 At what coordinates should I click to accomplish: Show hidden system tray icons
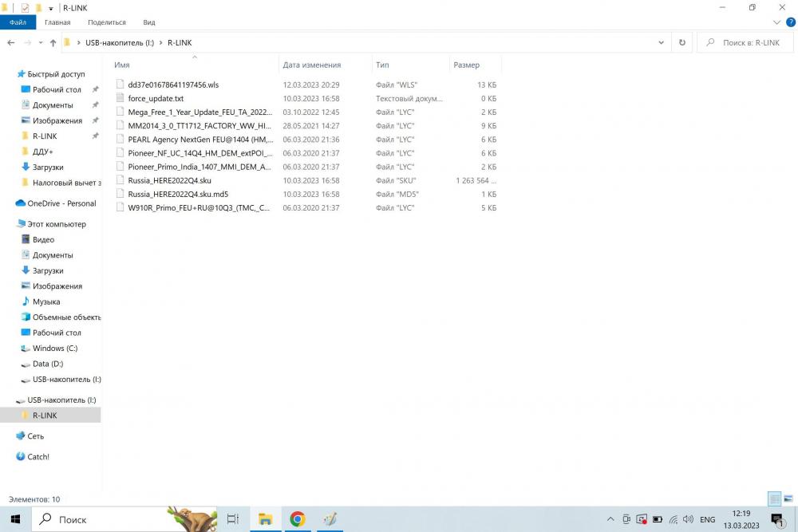click(610, 519)
